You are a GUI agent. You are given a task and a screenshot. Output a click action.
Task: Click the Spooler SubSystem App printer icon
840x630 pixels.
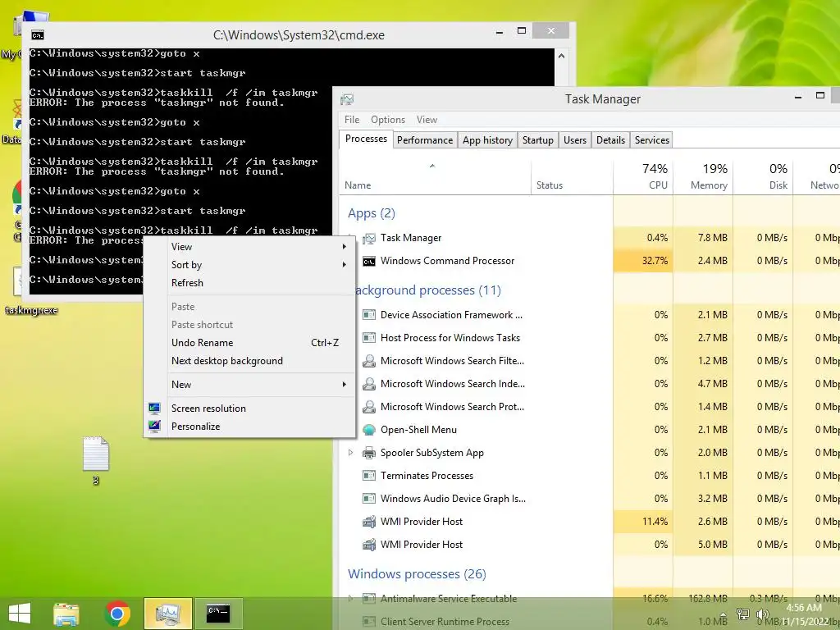click(x=369, y=453)
